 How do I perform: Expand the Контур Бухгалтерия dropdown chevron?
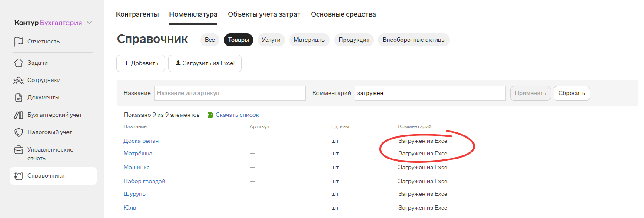[x=90, y=23]
